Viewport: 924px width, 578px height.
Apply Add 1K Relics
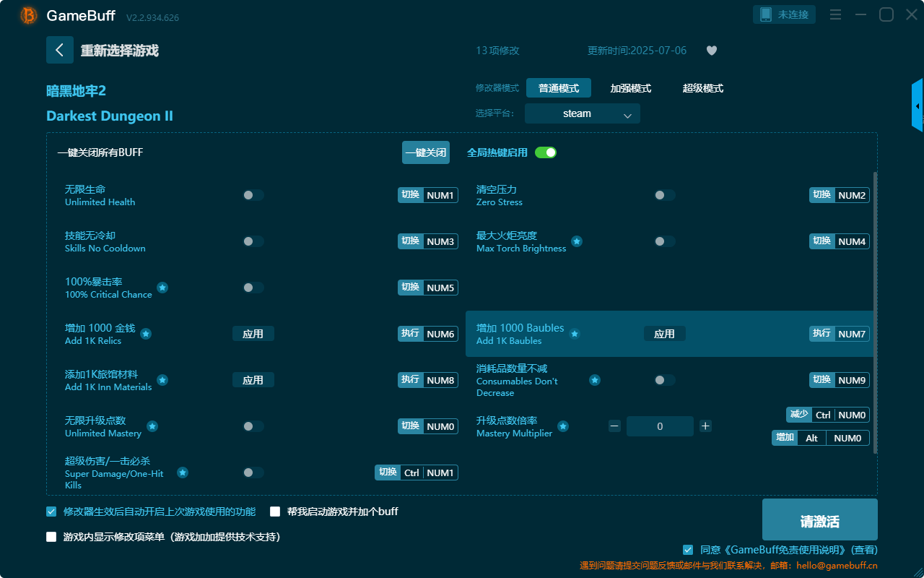(x=253, y=334)
